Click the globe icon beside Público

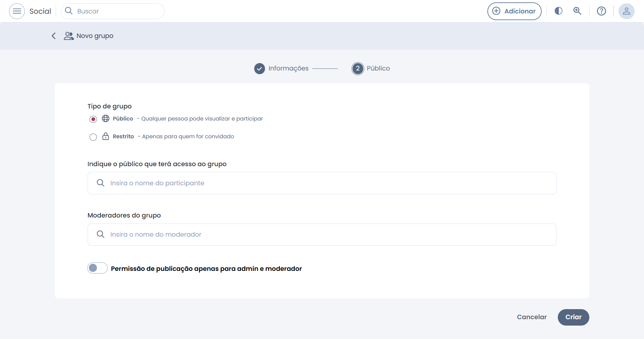(106, 118)
